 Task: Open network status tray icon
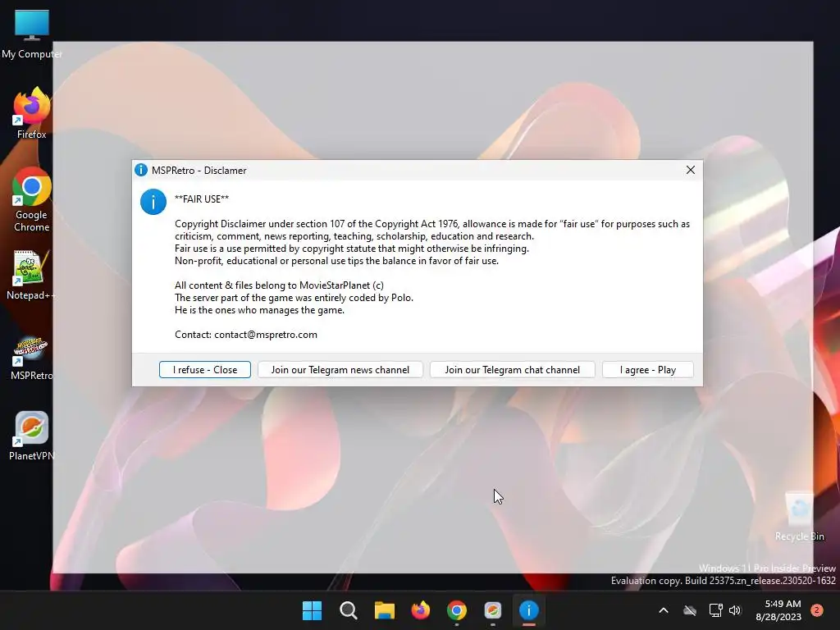click(715, 610)
